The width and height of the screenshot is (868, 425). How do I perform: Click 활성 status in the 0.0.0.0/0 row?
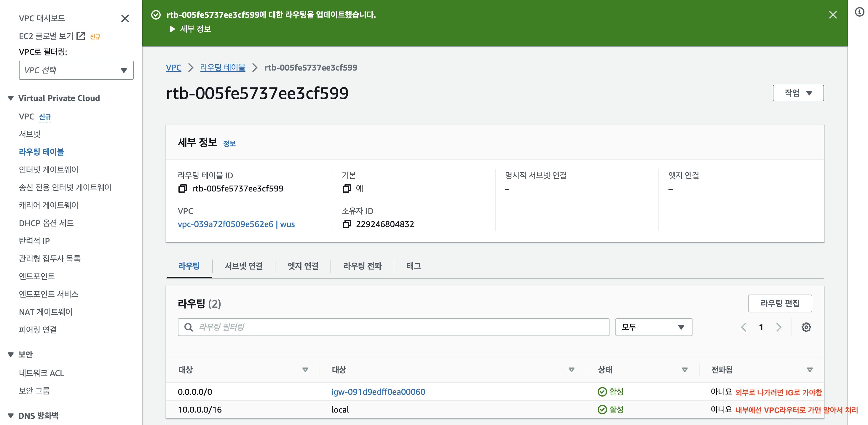pyautogui.click(x=610, y=392)
